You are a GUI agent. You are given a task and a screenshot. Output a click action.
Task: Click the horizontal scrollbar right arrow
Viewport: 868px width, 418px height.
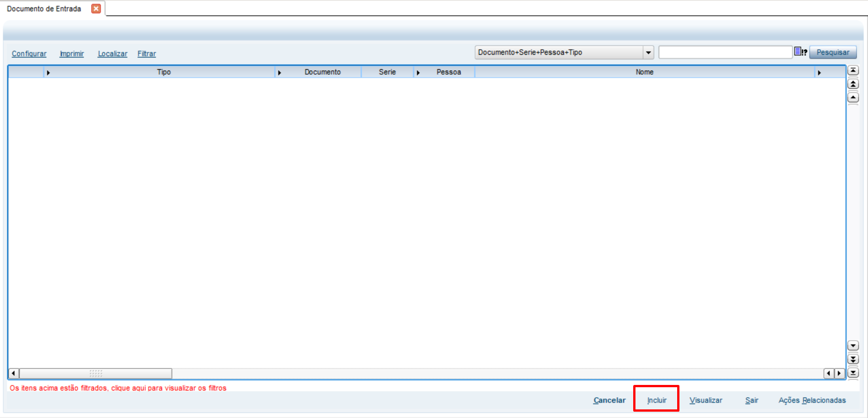coord(839,373)
